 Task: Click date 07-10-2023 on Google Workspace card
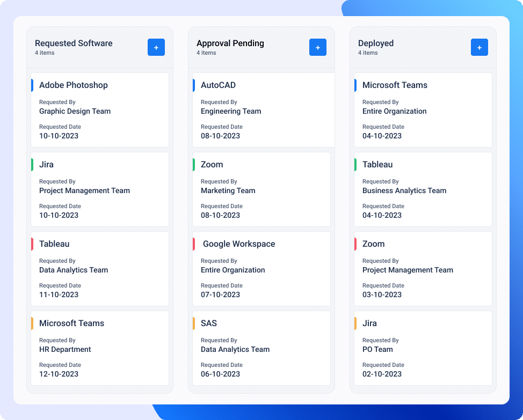pos(221,295)
